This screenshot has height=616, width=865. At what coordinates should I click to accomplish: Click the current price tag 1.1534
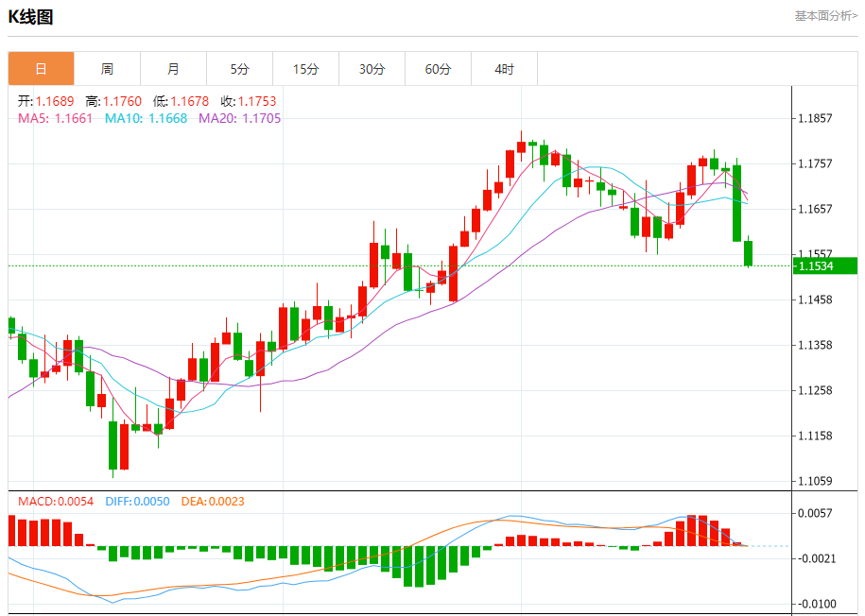pos(816,266)
